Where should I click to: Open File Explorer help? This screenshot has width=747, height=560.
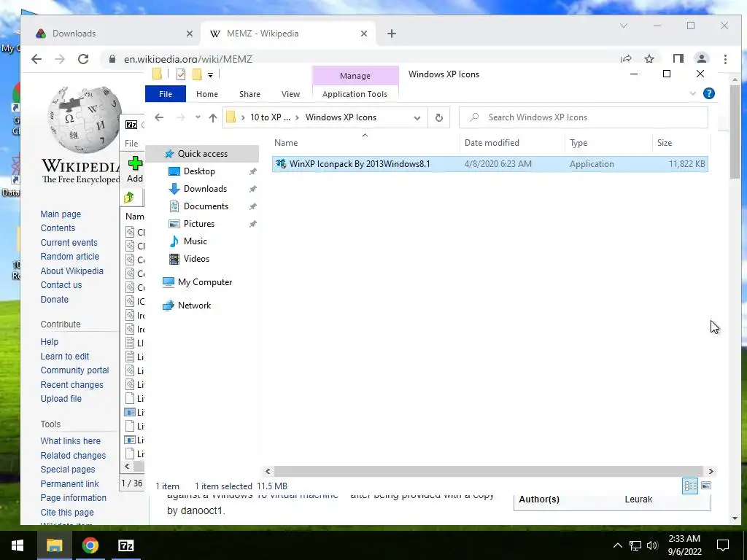click(709, 93)
